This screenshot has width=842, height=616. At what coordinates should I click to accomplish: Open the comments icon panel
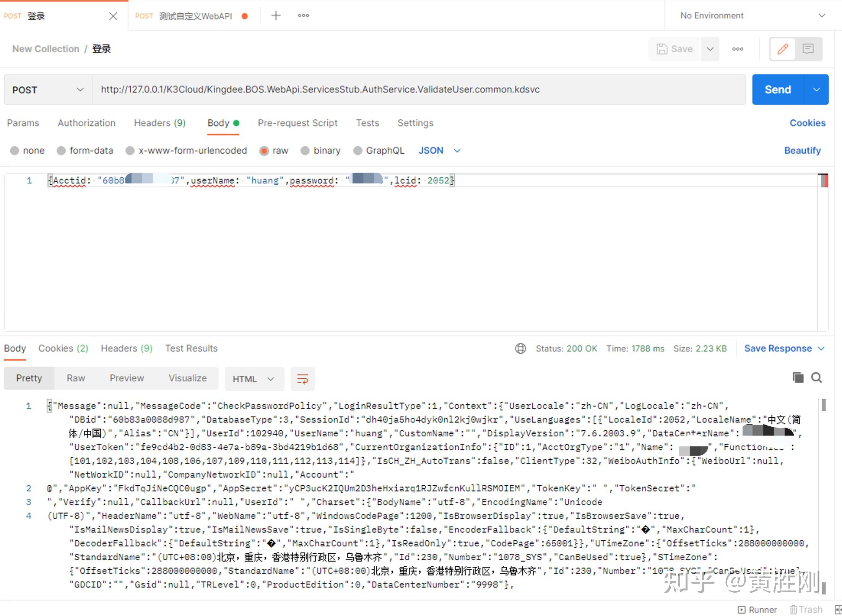point(808,49)
